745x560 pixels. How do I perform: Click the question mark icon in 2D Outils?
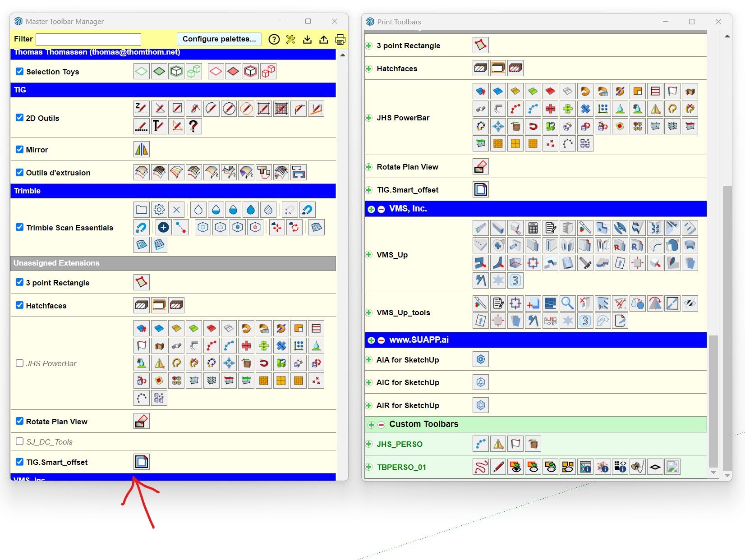coord(193,126)
